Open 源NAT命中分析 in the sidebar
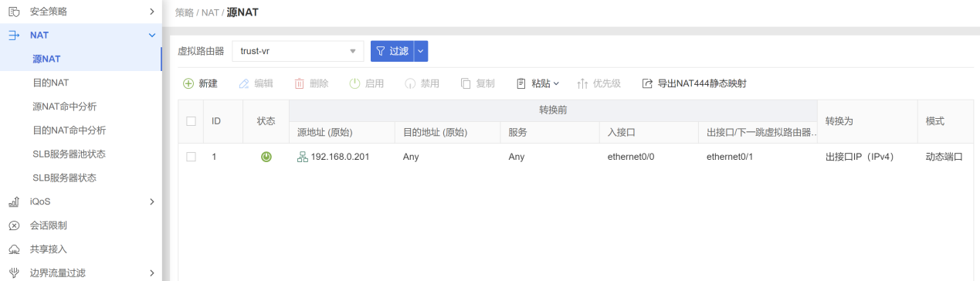 pyautogui.click(x=64, y=107)
